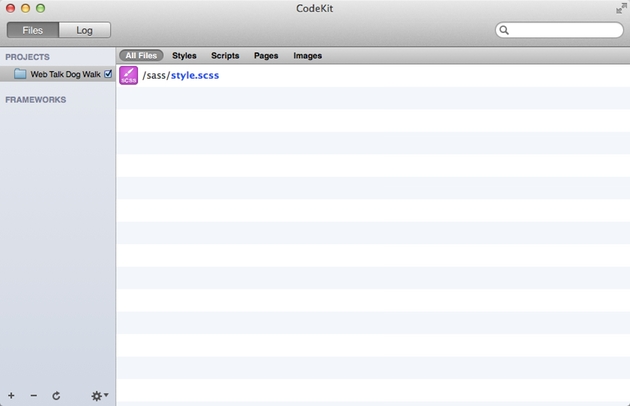Open the gear settings menu
The width and height of the screenshot is (630, 406).
coord(100,396)
